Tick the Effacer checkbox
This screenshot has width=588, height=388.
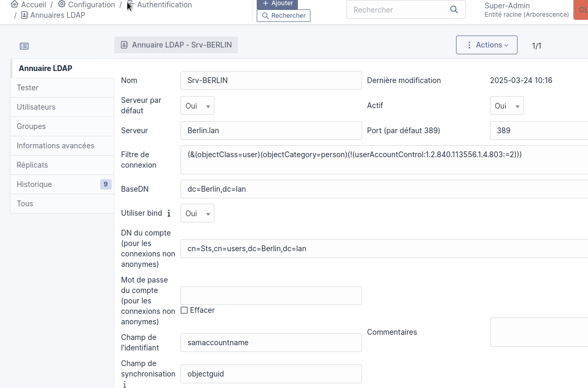pos(184,310)
